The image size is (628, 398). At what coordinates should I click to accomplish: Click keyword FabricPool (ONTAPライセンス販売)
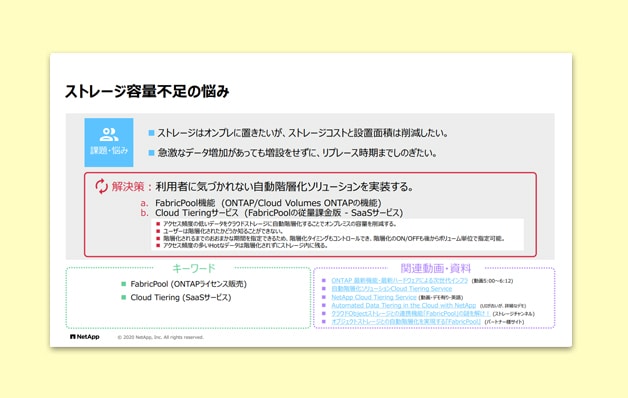188,284
